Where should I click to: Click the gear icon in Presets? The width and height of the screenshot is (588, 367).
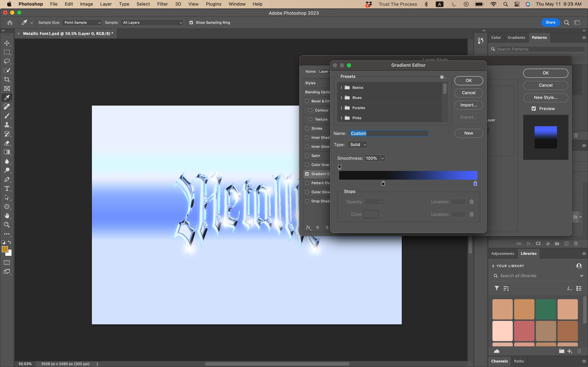point(442,77)
